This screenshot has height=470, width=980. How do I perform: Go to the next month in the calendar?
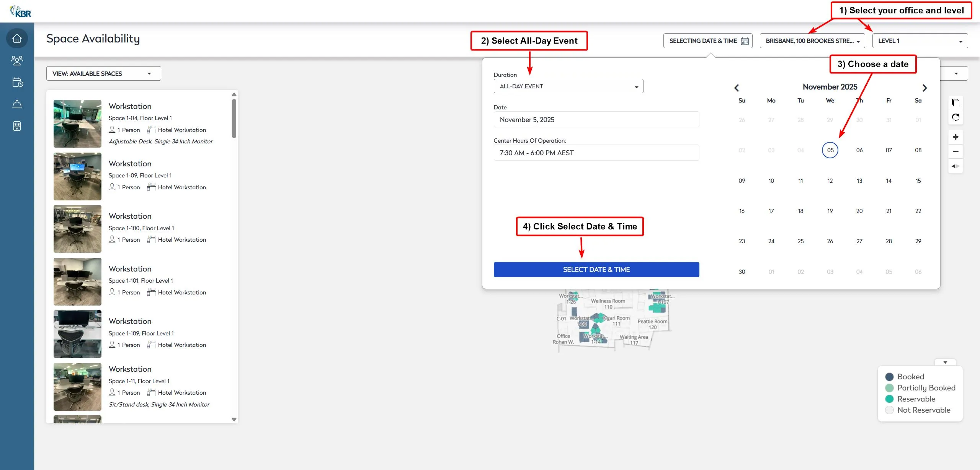click(x=924, y=88)
